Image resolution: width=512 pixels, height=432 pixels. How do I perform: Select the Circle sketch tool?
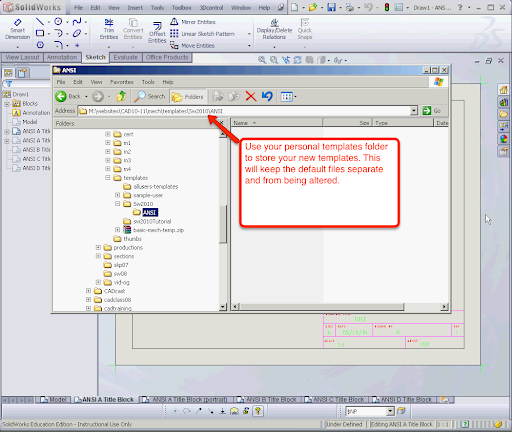point(58,22)
